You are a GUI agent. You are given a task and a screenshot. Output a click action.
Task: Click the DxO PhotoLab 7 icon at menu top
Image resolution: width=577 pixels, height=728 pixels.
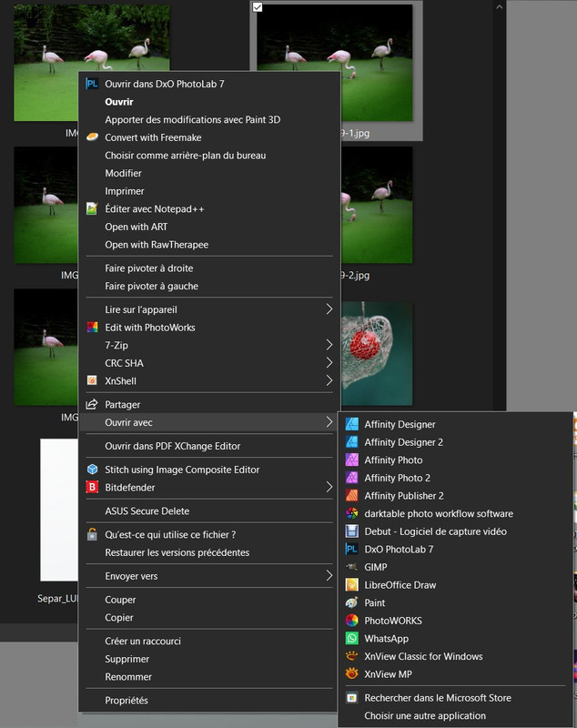point(93,84)
